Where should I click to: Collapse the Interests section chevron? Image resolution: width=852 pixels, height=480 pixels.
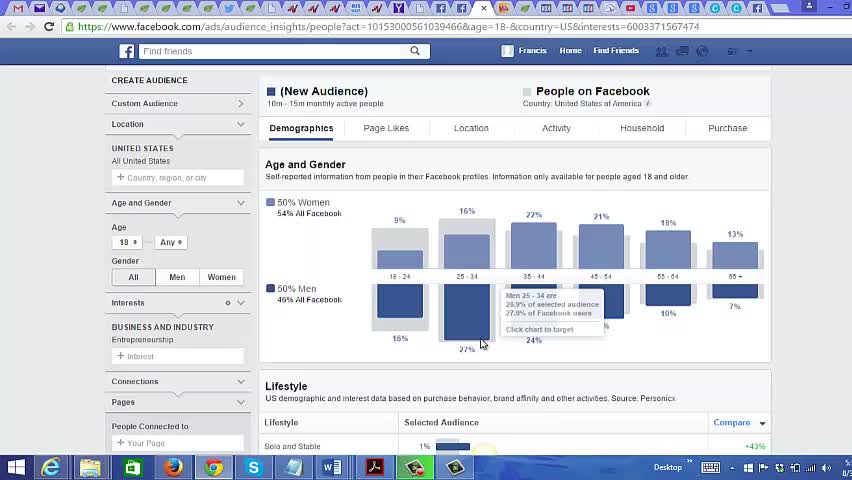pyautogui.click(x=241, y=303)
